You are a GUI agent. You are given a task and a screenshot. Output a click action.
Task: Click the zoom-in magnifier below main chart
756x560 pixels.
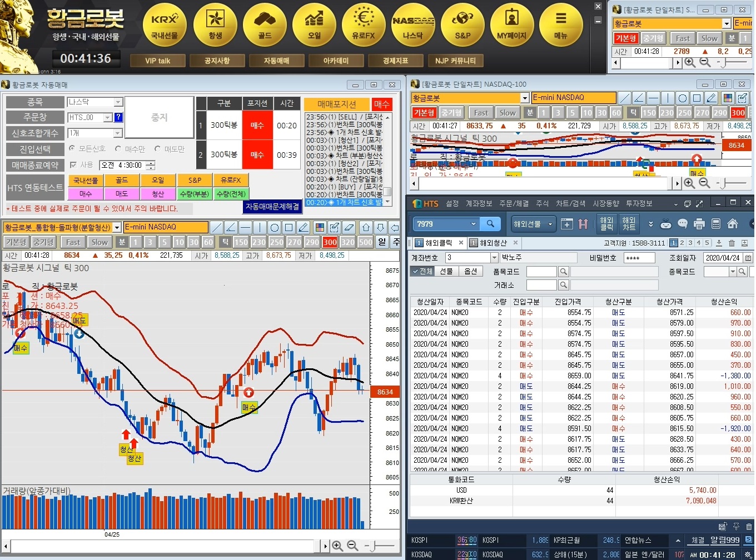pos(337,546)
